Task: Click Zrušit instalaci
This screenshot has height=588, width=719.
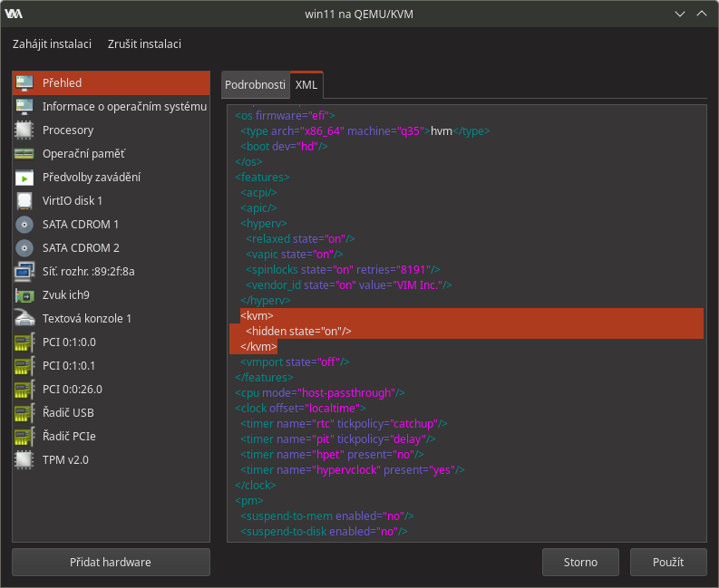Action: [x=144, y=44]
